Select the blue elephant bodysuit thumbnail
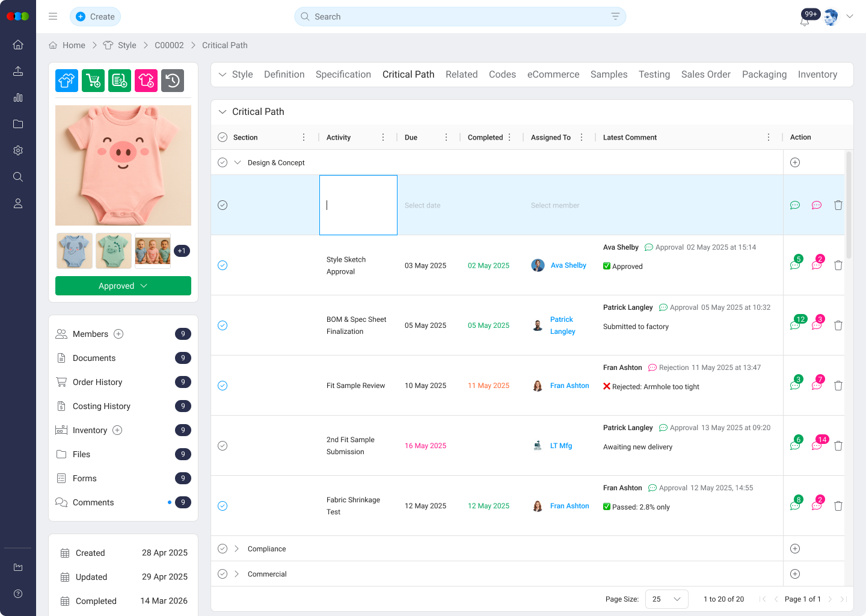Screen dimensions: 866x616 pos(75,251)
